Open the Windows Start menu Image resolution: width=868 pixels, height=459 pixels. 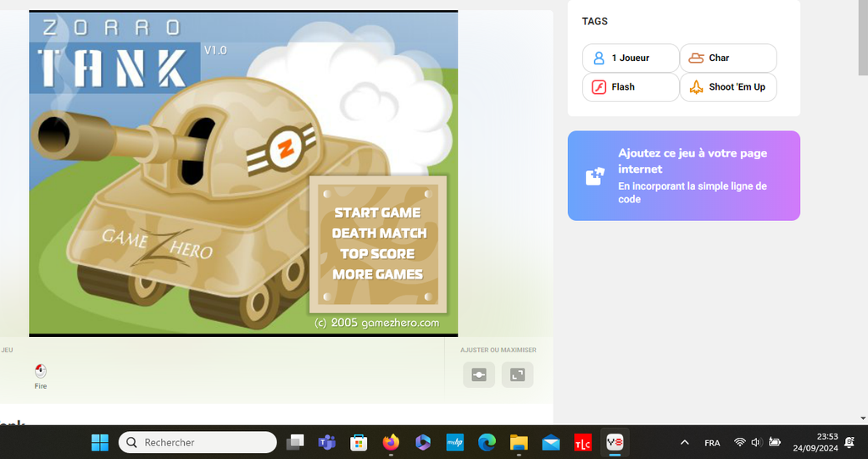(x=100, y=442)
